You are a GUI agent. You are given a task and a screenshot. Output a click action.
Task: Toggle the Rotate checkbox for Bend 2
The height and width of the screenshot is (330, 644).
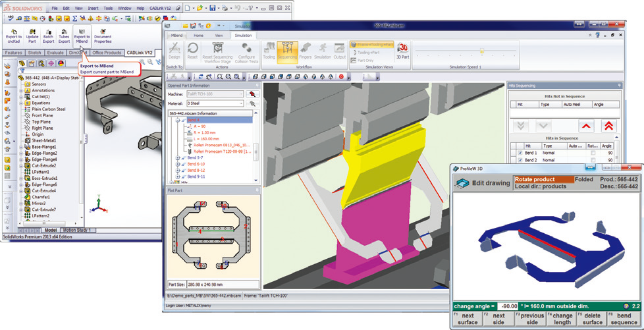(593, 160)
